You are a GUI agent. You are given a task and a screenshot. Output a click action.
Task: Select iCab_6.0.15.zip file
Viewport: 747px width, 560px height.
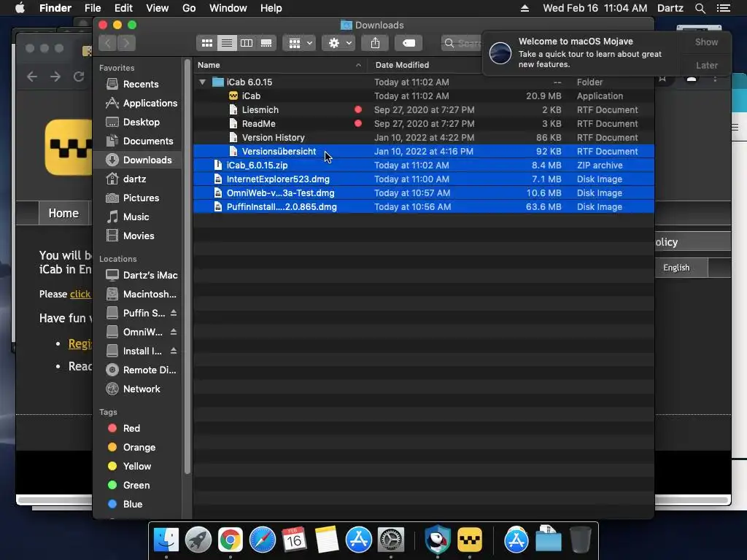tap(424, 165)
